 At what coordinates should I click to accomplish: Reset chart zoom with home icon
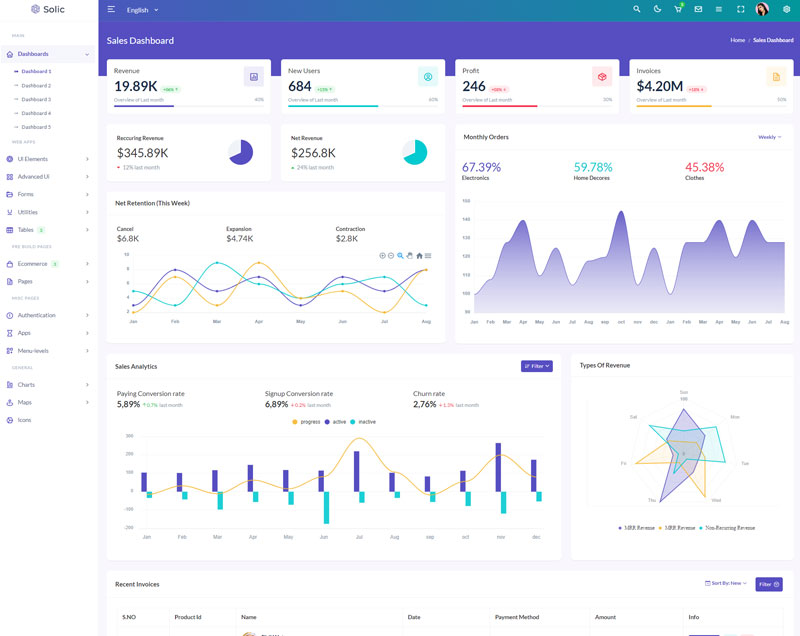pyautogui.click(x=419, y=256)
